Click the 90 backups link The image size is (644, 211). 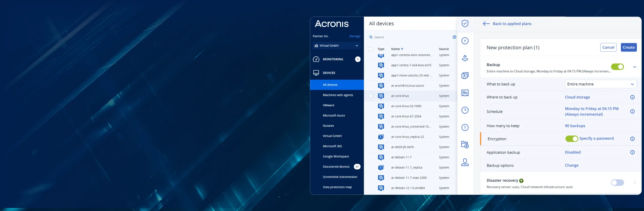coord(575,126)
